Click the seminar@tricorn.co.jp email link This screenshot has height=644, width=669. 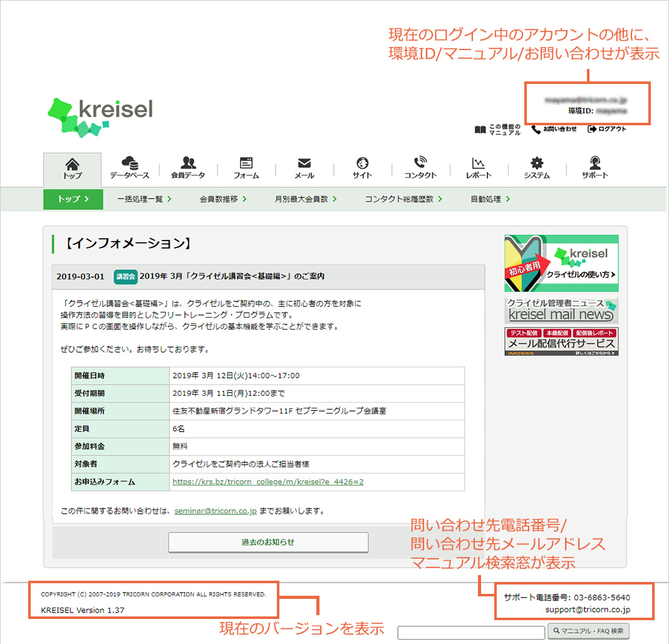[x=215, y=511]
